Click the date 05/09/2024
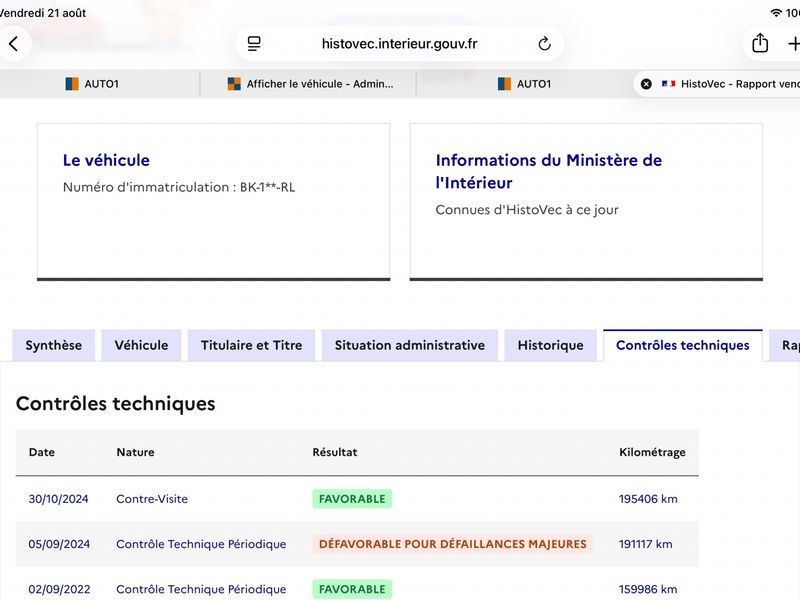This screenshot has height=600, width=800. [x=59, y=544]
